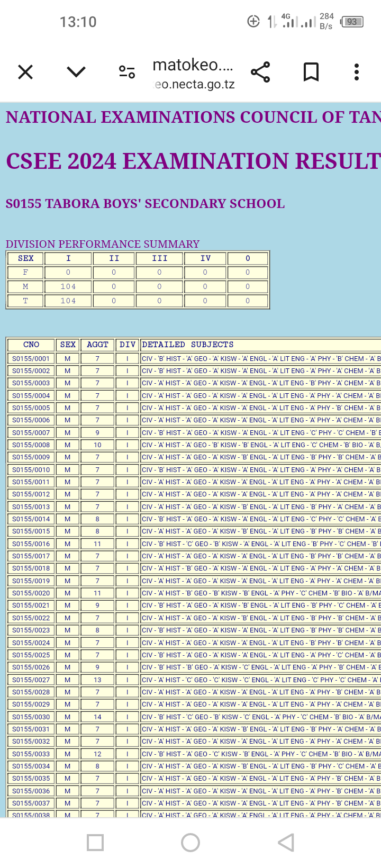Select candidate number S0155/0034
381x868 pixels.
[31, 766]
